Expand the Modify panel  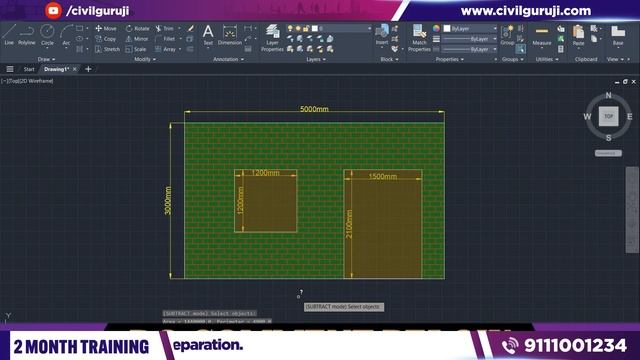[145, 59]
